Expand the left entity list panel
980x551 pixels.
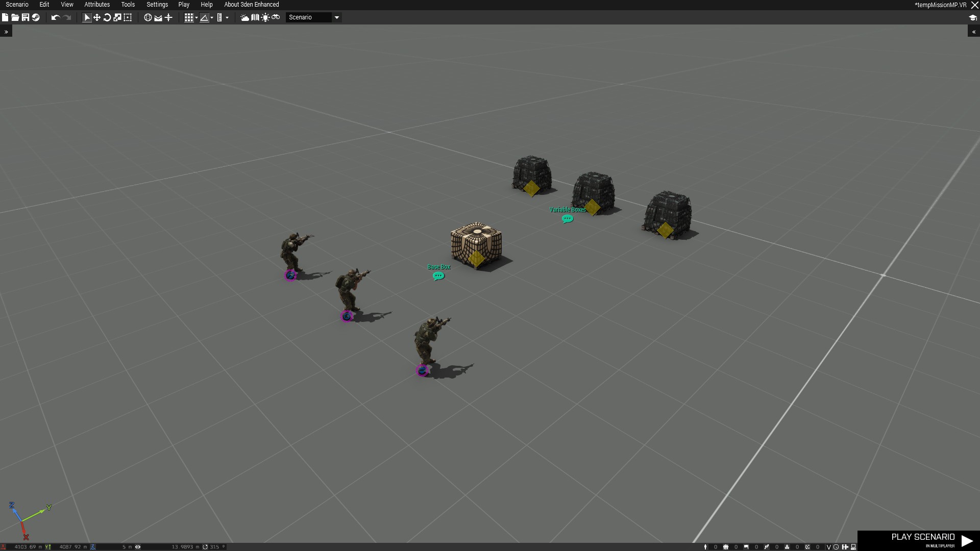point(6,32)
